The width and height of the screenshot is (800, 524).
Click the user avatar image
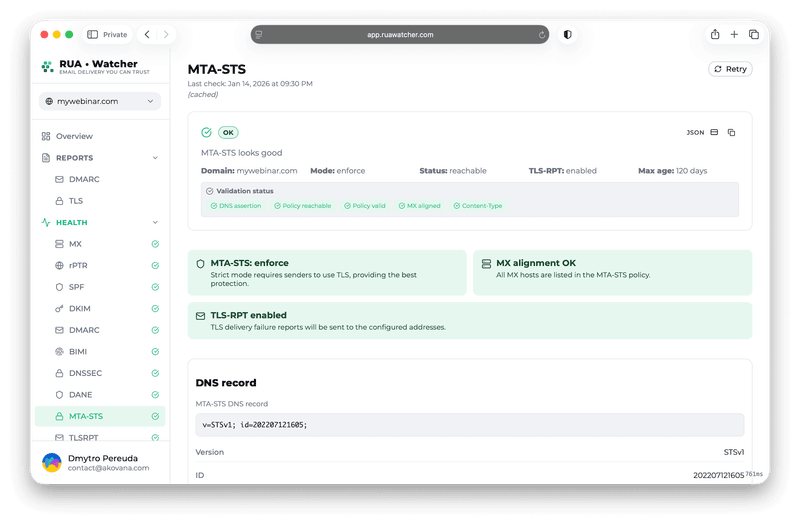(52, 462)
